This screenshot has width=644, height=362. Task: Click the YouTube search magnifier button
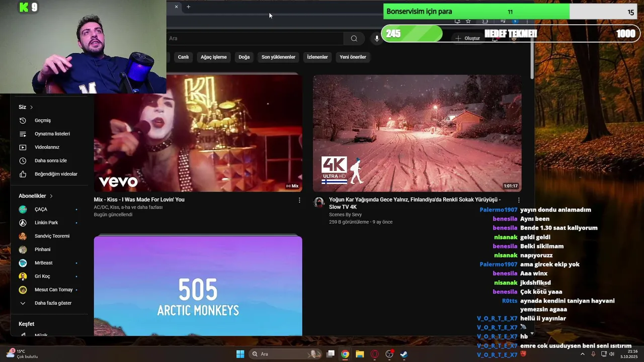pyautogui.click(x=354, y=38)
